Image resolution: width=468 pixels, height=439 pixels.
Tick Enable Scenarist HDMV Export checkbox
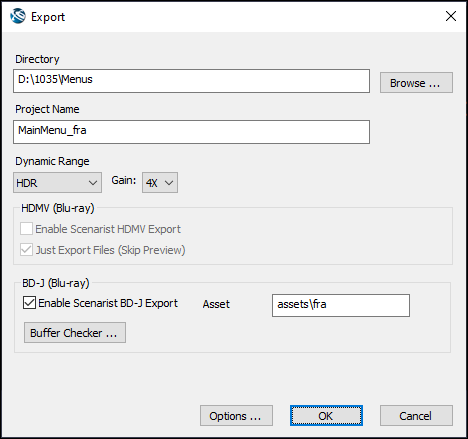pyautogui.click(x=26, y=229)
